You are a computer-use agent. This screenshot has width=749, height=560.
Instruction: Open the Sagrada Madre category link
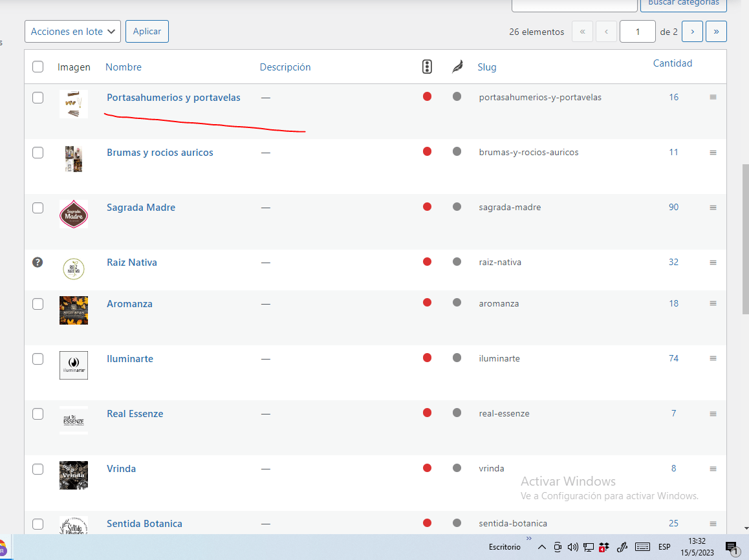tap(141, 207)
